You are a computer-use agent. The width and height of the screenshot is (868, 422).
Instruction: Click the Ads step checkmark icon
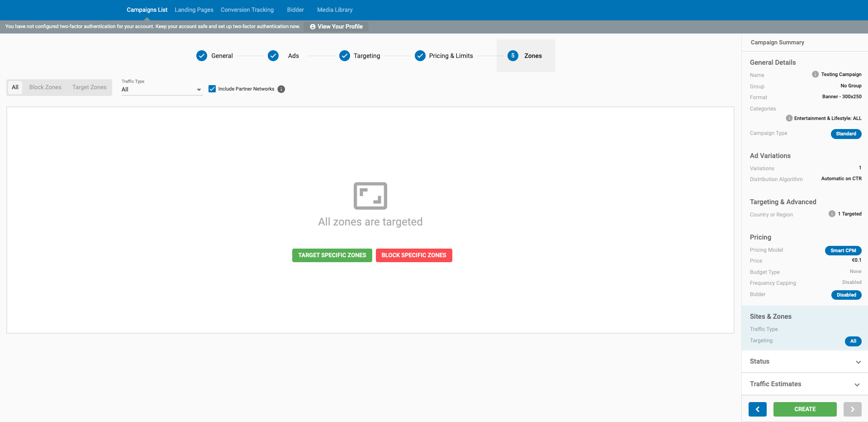[x=273, y=56]
